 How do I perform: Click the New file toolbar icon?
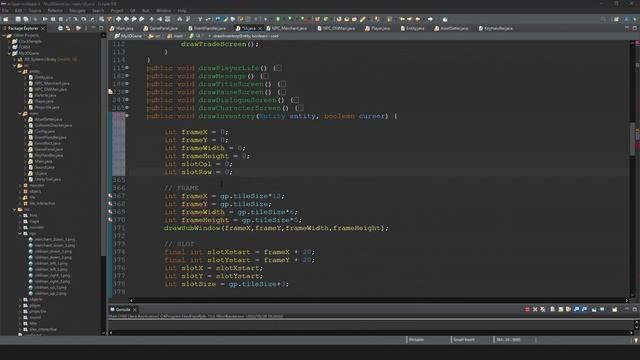pos(6,19)
